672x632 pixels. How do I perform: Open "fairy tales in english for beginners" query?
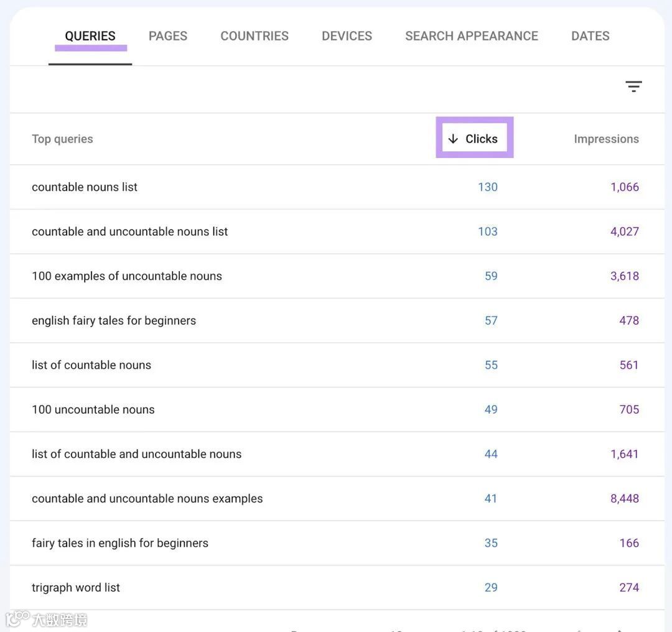pos(120,543)
